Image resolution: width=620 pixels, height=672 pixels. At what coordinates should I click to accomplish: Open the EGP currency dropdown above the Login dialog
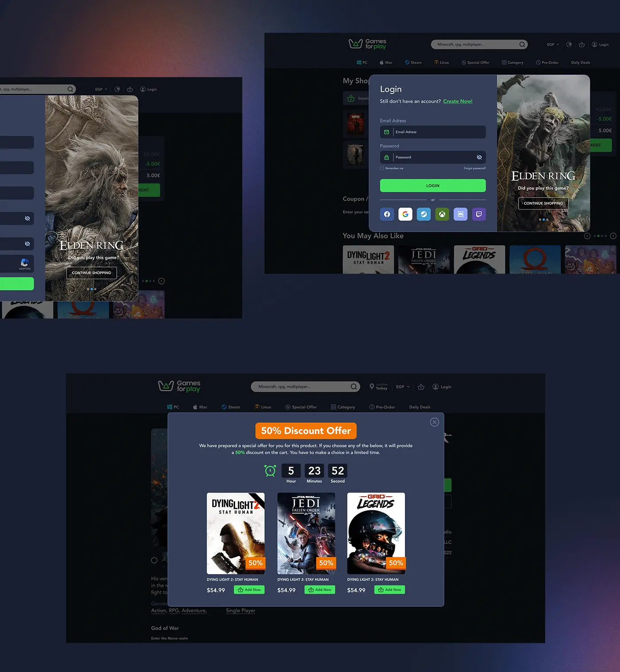(x=553, y=45)
